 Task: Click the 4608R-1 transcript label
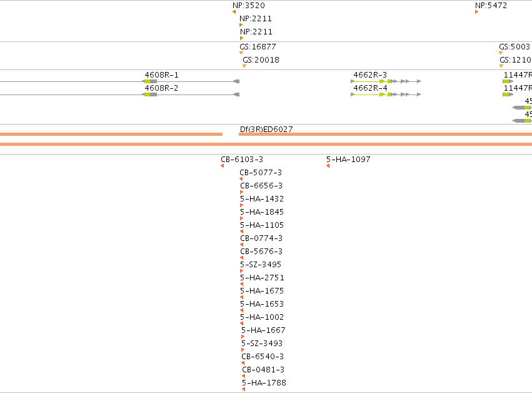click(161, 74)
